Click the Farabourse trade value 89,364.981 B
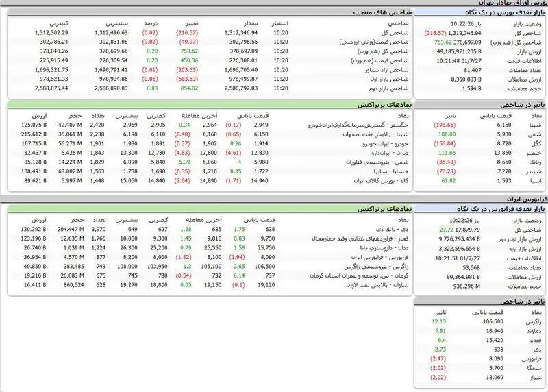This screenshot has width=548, height=392. pyautogui.click(x=463, y=277)
